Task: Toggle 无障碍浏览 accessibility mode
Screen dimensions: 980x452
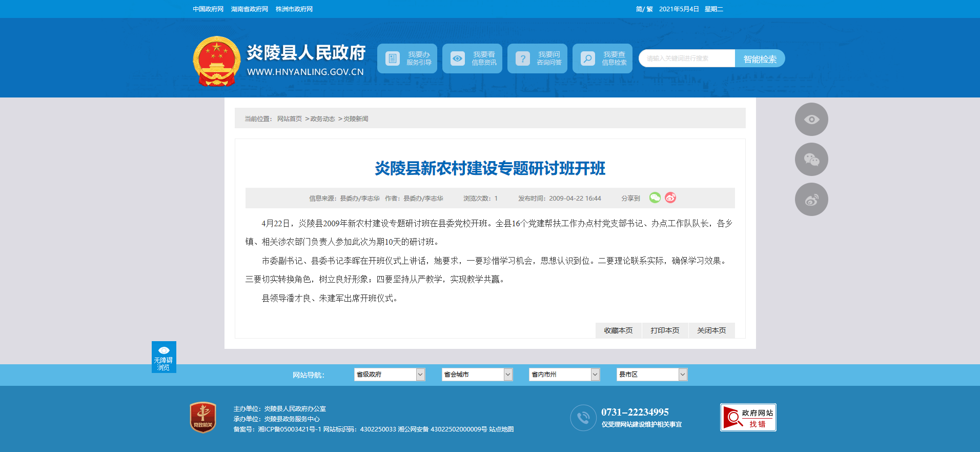Action: tap(164, 357)
